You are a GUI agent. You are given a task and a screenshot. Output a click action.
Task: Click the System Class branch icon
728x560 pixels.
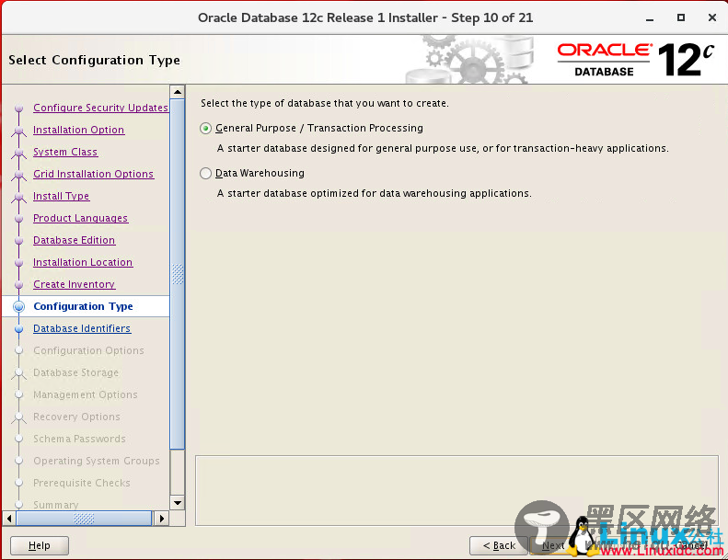[x=18, y=154]
